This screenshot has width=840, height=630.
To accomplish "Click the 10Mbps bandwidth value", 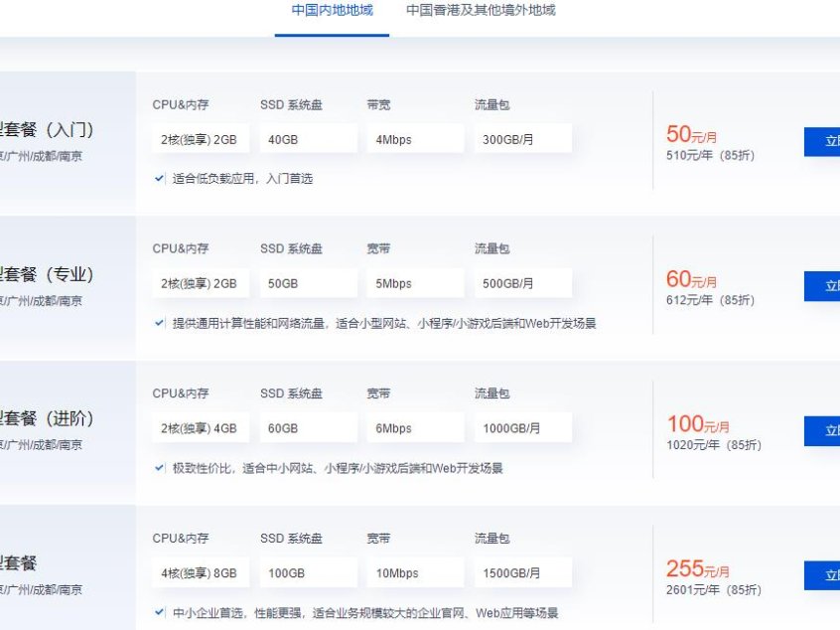I will 415,573.
